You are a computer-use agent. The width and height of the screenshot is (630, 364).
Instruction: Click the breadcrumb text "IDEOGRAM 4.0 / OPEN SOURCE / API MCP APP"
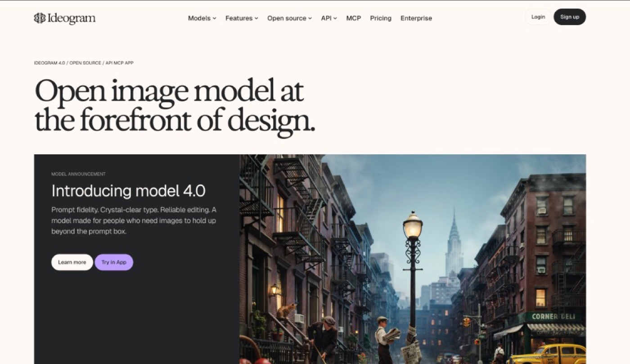click(x=84, y=63)
